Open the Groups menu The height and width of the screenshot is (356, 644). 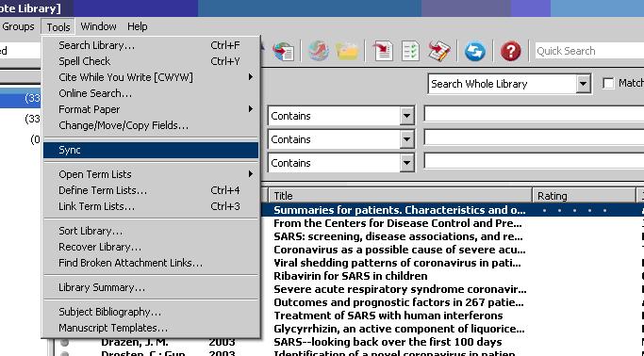(18, 26)
